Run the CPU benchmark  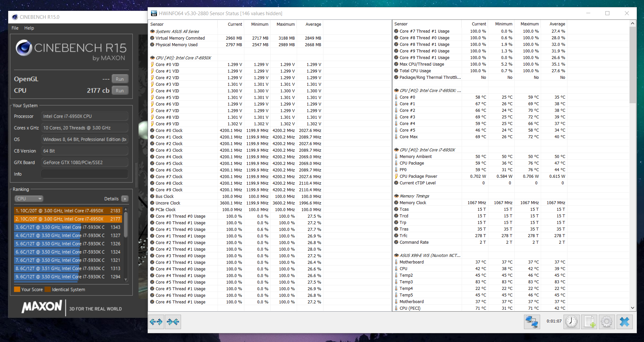tap(120, 91)
